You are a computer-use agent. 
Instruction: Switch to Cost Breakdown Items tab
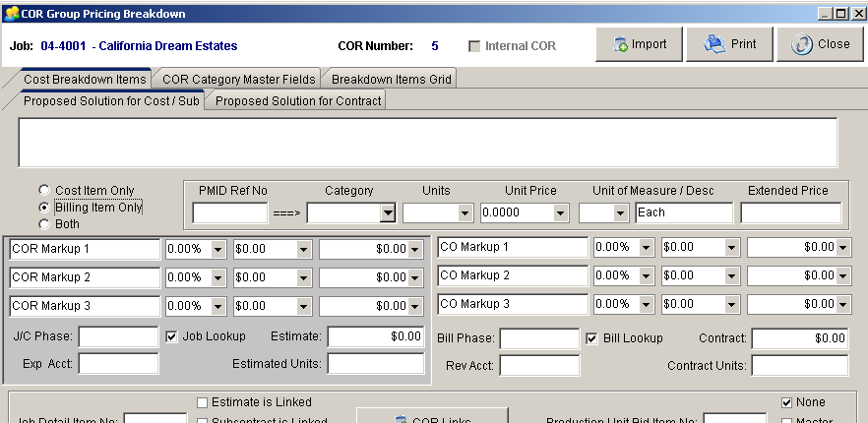[x=85, y=79]
